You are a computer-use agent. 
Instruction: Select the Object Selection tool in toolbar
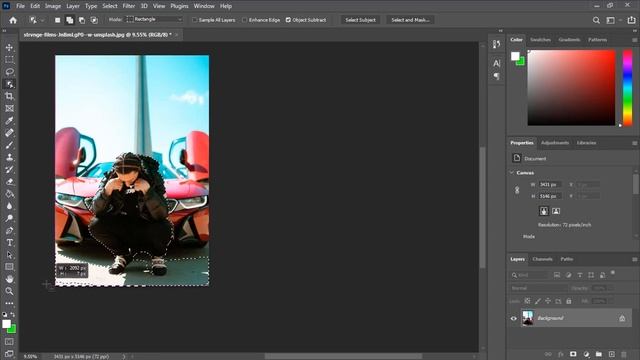9,84
